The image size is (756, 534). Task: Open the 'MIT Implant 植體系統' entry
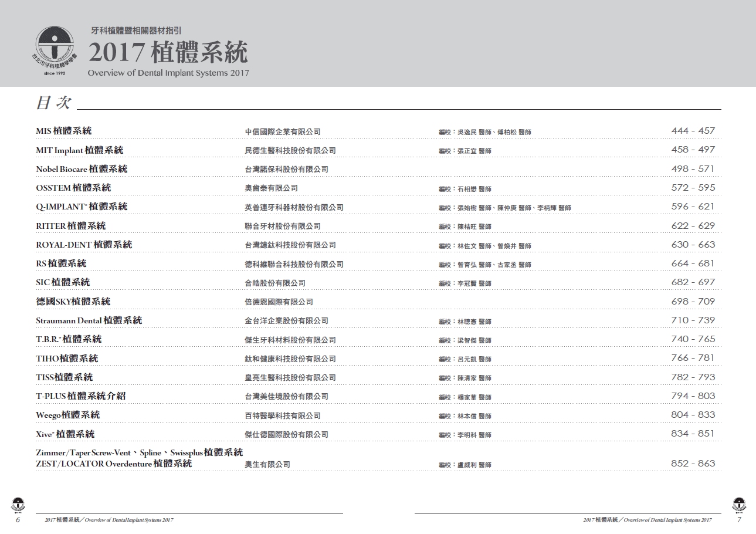coord(79,150)
